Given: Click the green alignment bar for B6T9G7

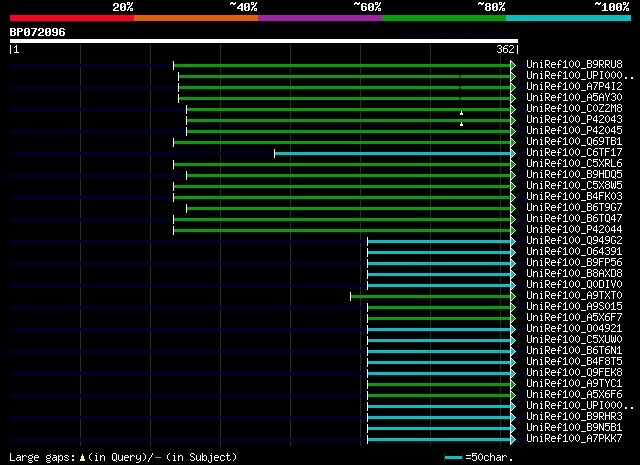Looking at the screenshot, I should pos(349,209).
